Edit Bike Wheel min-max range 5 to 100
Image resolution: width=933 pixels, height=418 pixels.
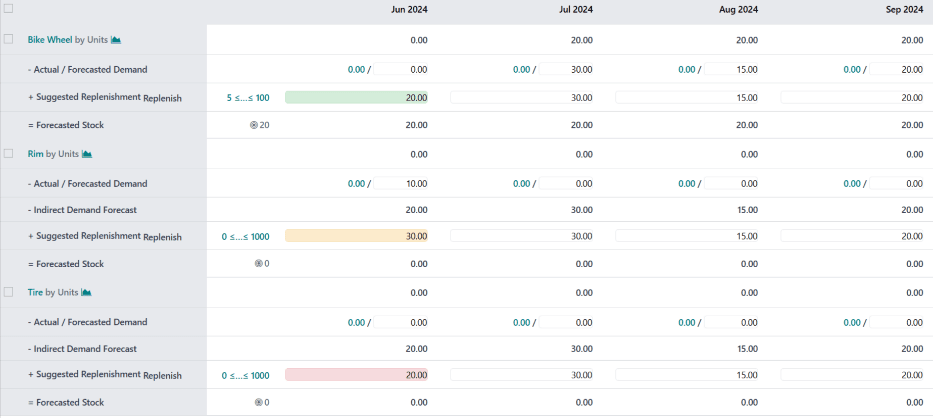click(247, 98)
